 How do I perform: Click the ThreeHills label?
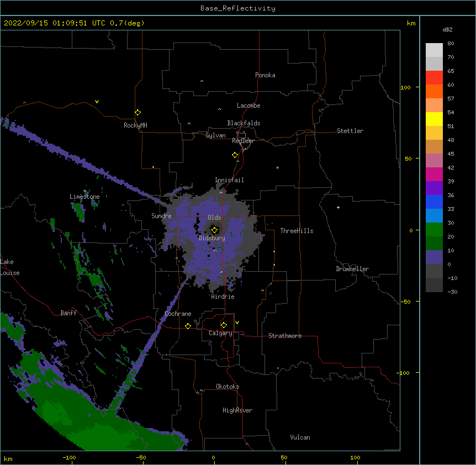coord(297,231)
